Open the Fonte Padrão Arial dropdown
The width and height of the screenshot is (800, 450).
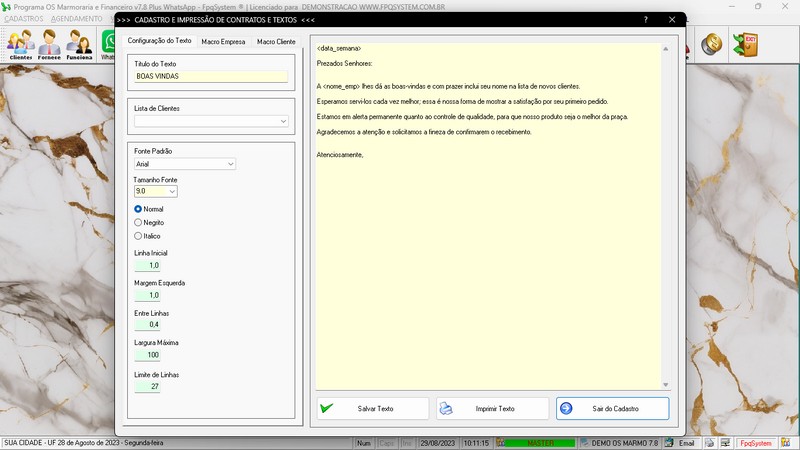click(231, 164)
